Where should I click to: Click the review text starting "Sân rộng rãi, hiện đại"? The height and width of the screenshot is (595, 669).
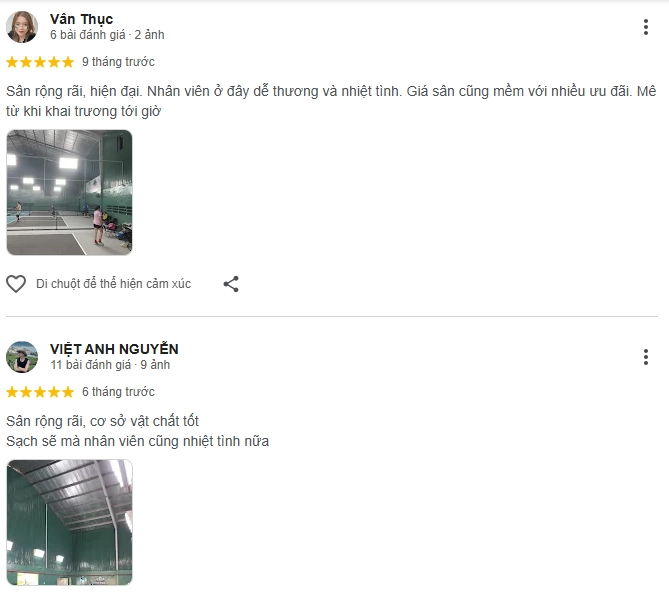click(x=331, y=101)
